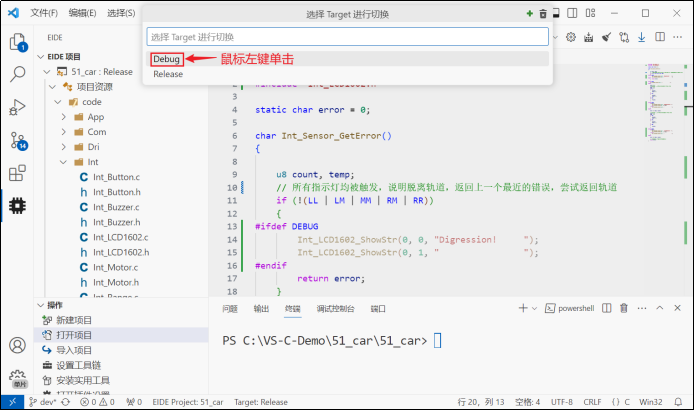The image size is (695, 411).
Task: Switch to the 端口 panel tab
Action: [378, 309]
